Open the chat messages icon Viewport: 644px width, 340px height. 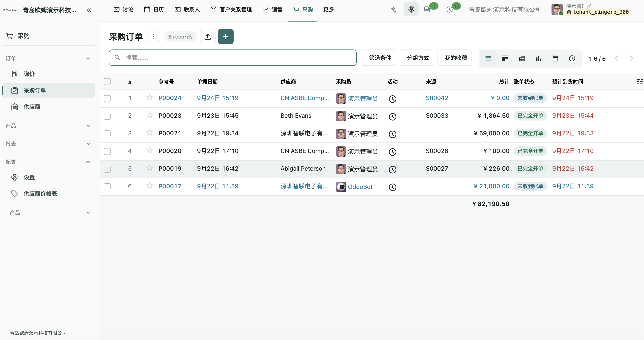click(x=427, y=9)
